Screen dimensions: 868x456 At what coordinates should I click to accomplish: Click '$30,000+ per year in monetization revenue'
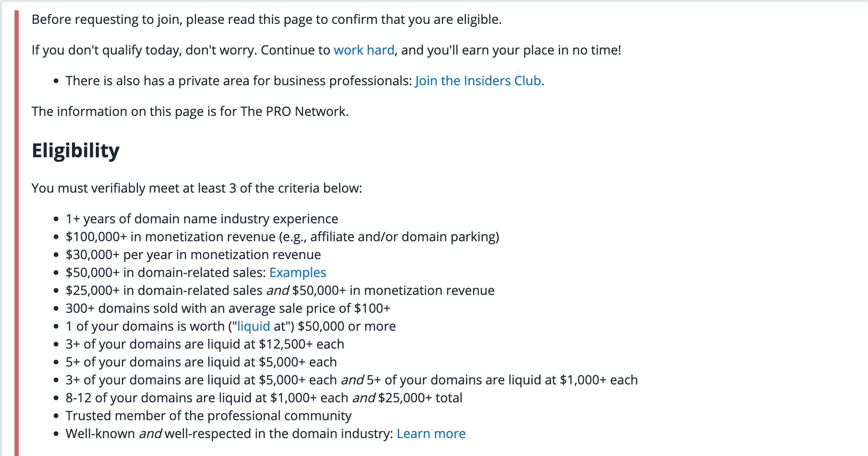[x=193, y=254]
